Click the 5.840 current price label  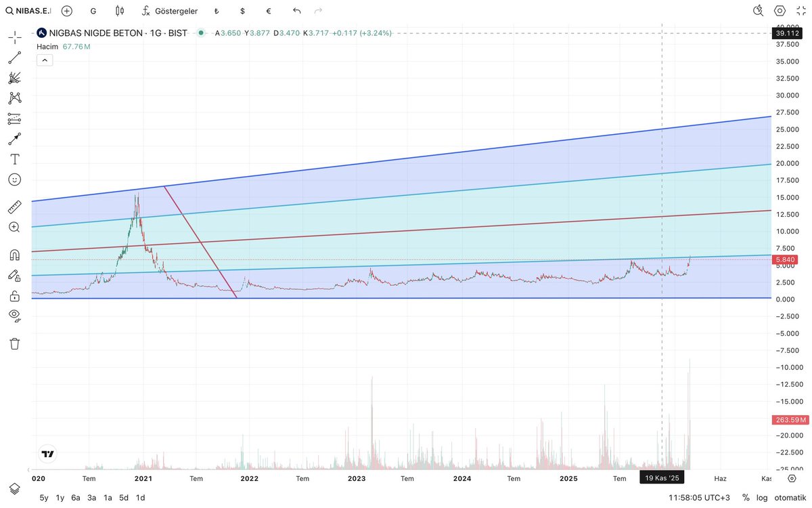[x=785, y=259]
